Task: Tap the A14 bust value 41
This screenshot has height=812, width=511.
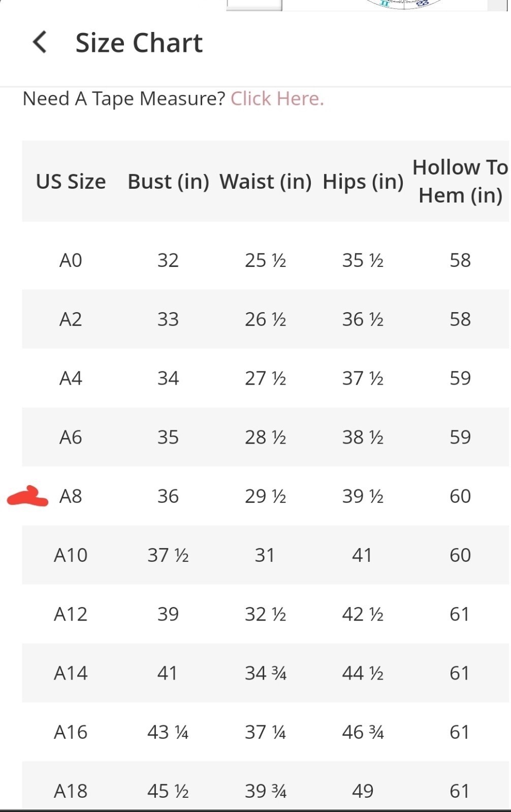Action: tap(167, 673)
